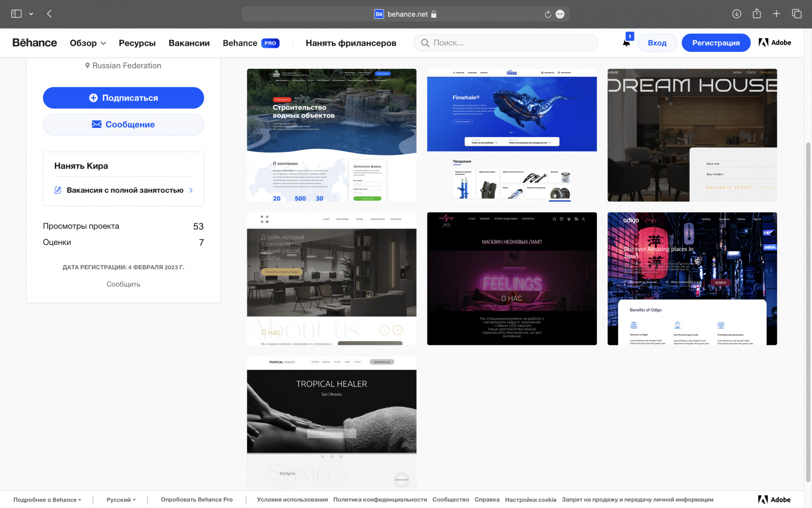Open the About us interior design project thumbnail

coord(331,278)
